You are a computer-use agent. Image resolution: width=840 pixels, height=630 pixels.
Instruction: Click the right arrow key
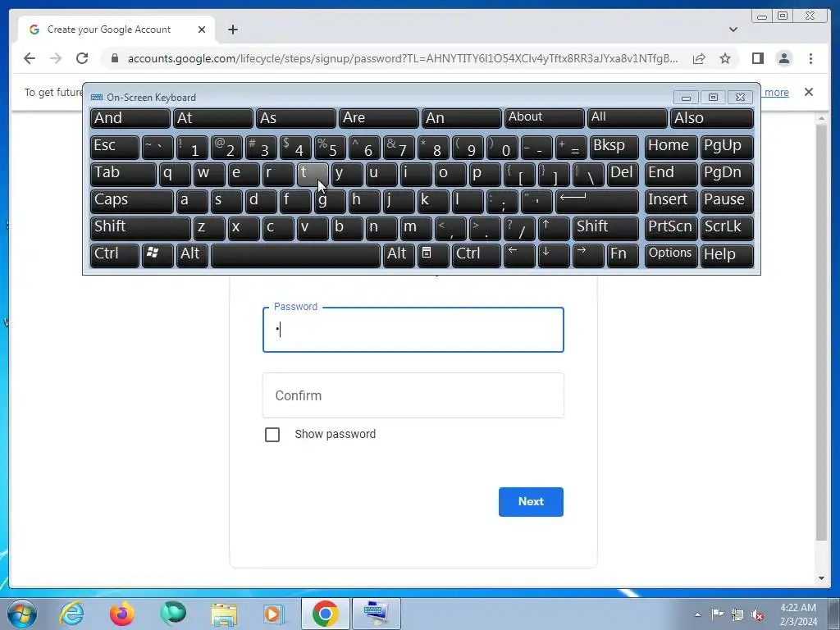coord(588,255)
